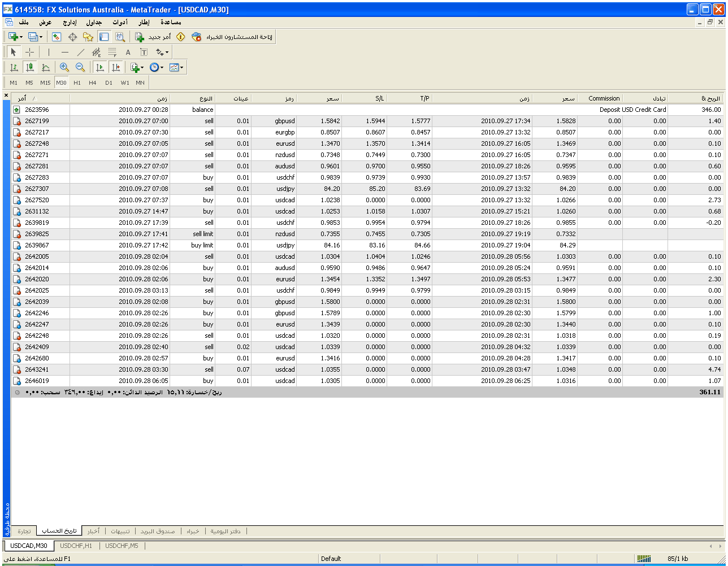Sort by the T/P column header
This screenshot has height=566, width=728.
(410, 98)
